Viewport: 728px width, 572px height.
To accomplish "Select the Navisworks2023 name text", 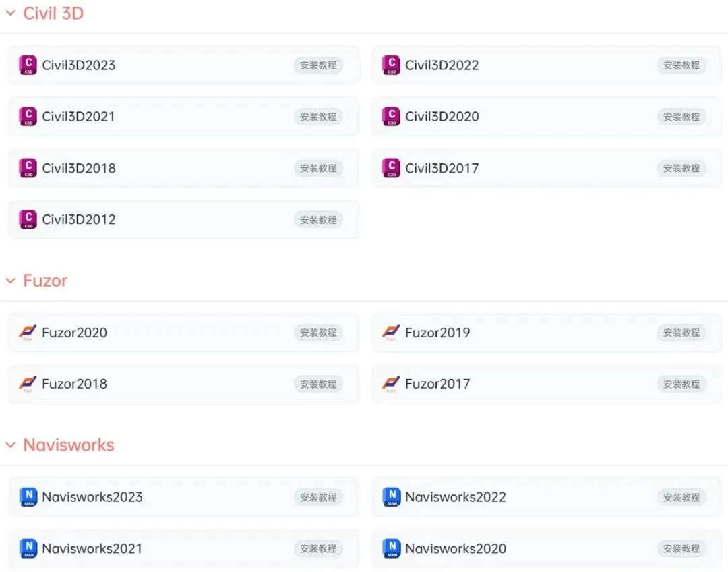I will click(92, 497).
